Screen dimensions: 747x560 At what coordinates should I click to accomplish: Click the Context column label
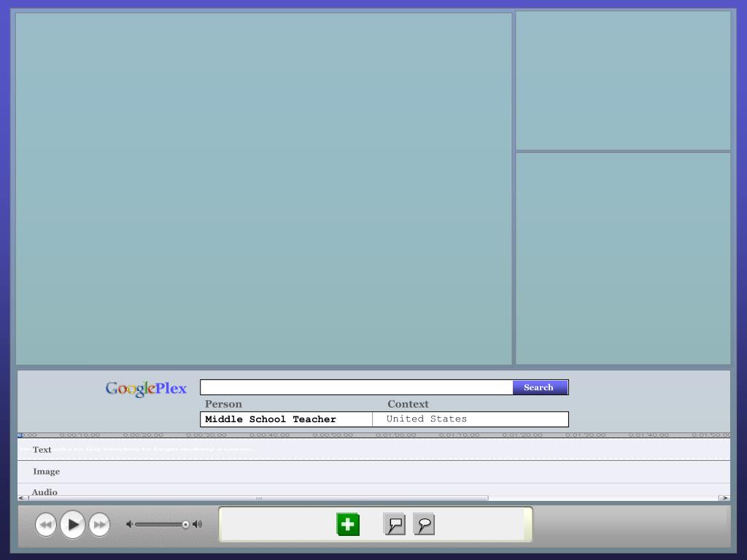[408, 404]
